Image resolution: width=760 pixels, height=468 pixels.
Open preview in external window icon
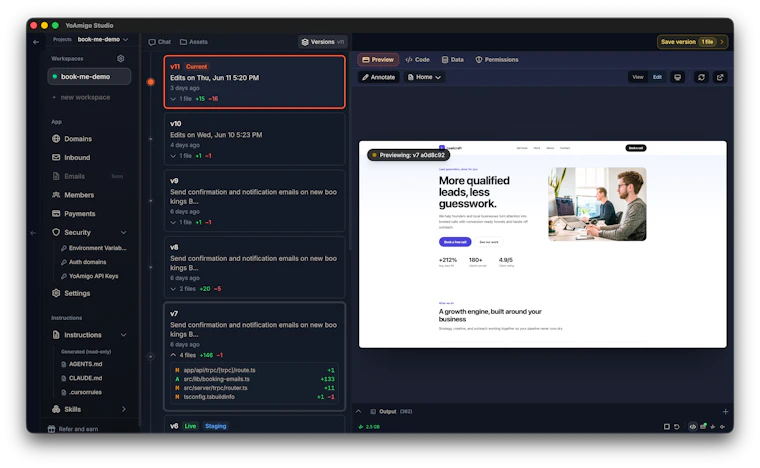pyautogui.click(x=720, y=77)
